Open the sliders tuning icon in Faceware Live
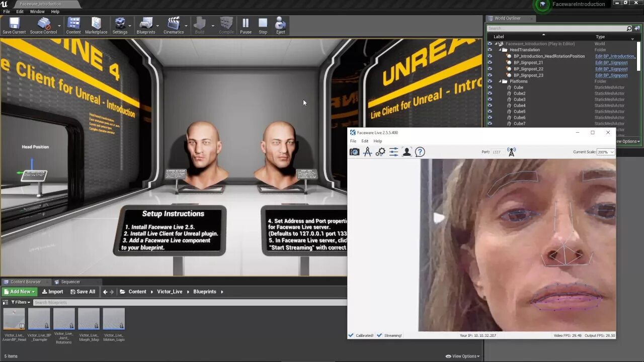The height and width of the screenshot is (362, 644). point(394,152)
